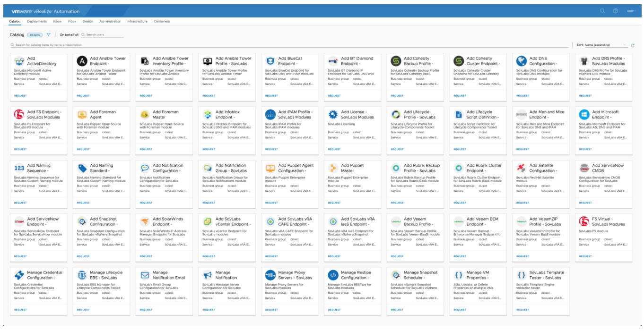
Task: Click the Add ServiceNow CMDB icon
Action: point(584,168)
